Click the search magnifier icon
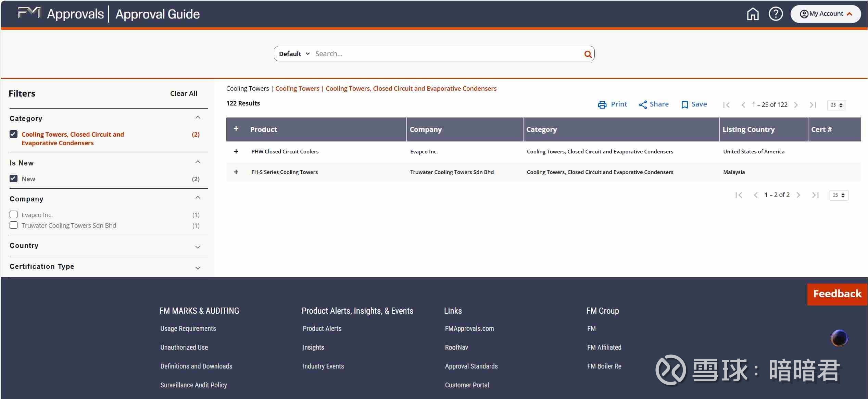Image resolution: width=868 pixels, height=399 pixels. [588, 54]
